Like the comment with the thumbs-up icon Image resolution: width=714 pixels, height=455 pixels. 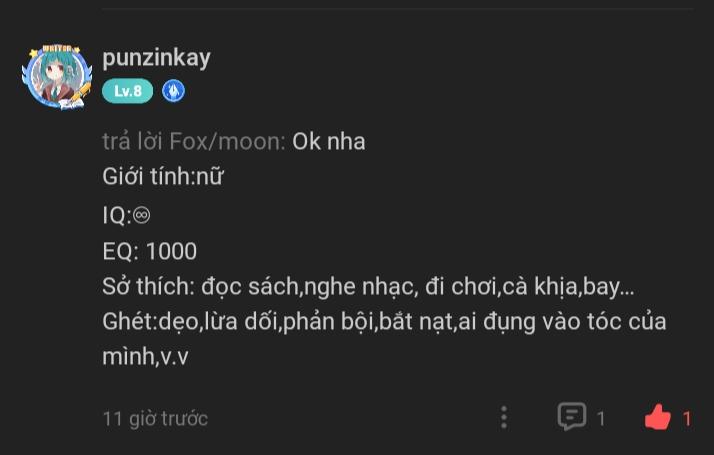pyautogui.click(x=657, y=417)
